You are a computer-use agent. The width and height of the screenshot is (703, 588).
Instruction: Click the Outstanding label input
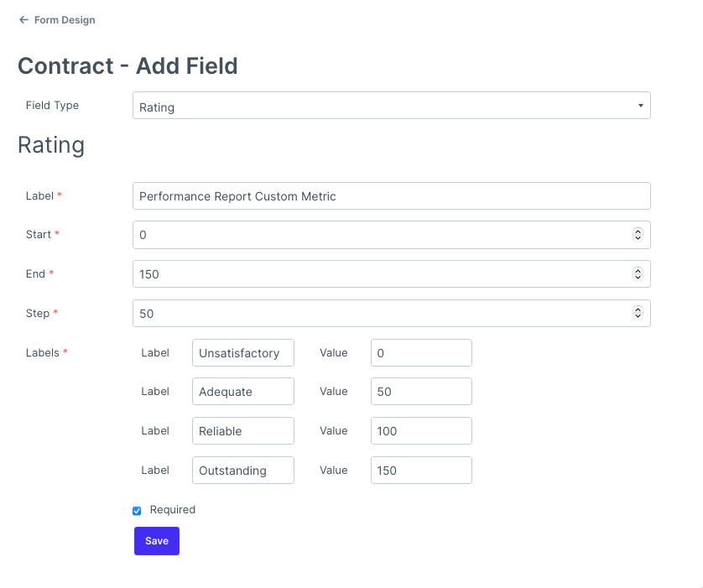pos(242,470)
